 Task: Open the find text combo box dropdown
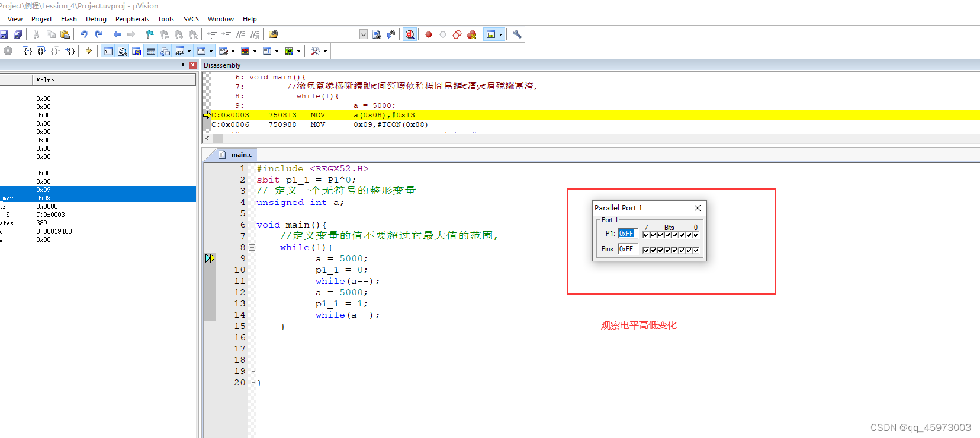pos(364,34)
